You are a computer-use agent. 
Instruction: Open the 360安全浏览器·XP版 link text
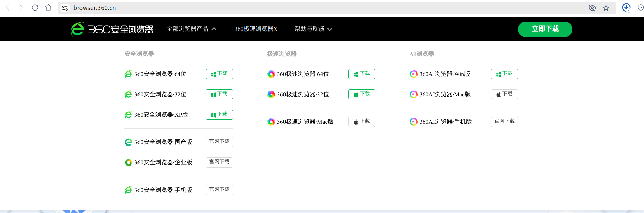[x=161, y=115]
